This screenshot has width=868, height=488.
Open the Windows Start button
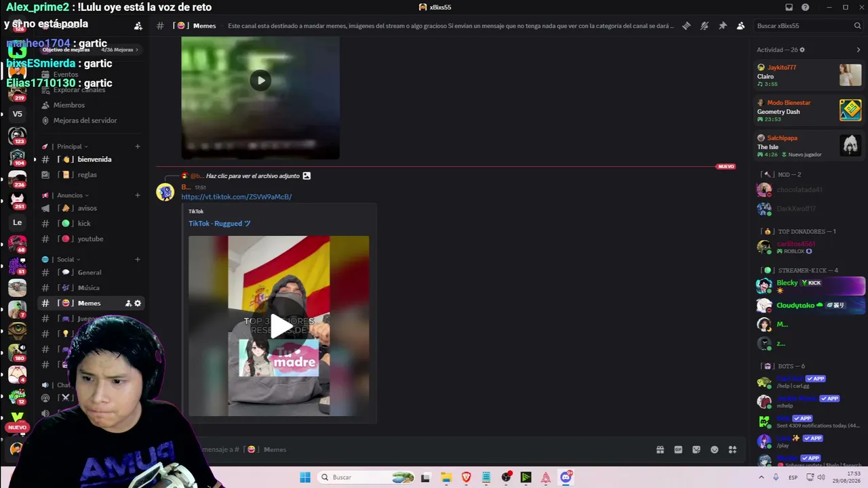pos(305,477)
